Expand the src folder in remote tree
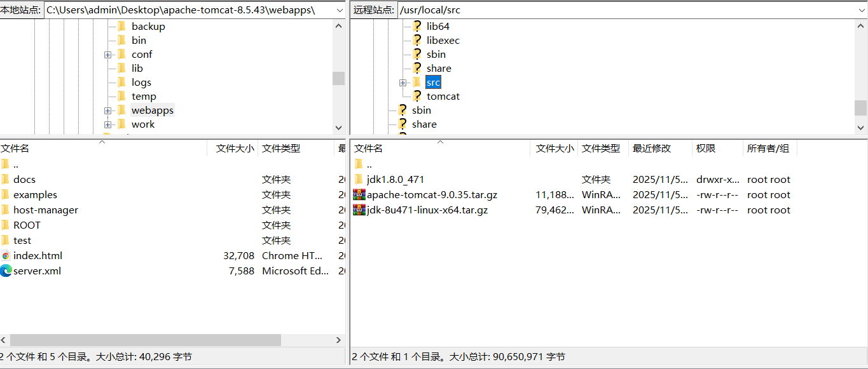The height and width of the screenshot is (369, 868). [x=403, y=83]
